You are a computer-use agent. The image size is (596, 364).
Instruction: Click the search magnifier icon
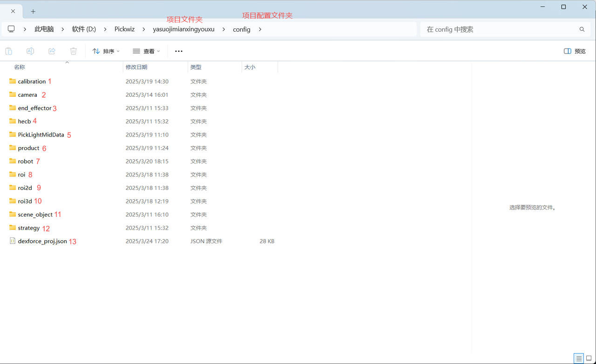[582, 29]
